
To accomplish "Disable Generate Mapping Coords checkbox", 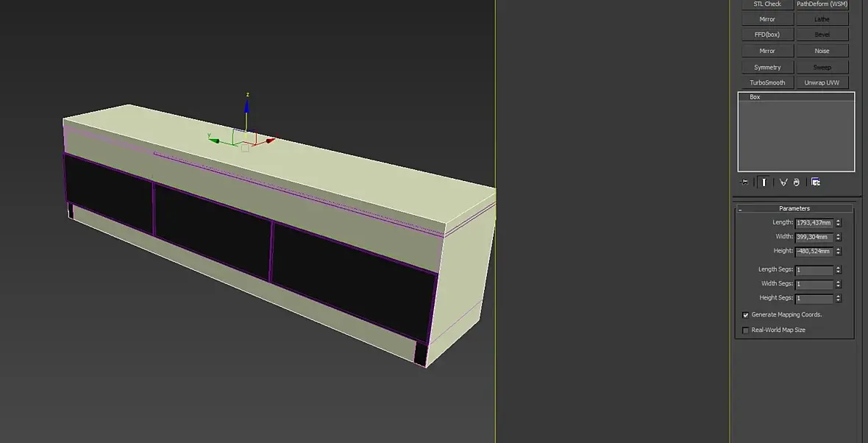I will pyautogui.click(x=745, y=315).
